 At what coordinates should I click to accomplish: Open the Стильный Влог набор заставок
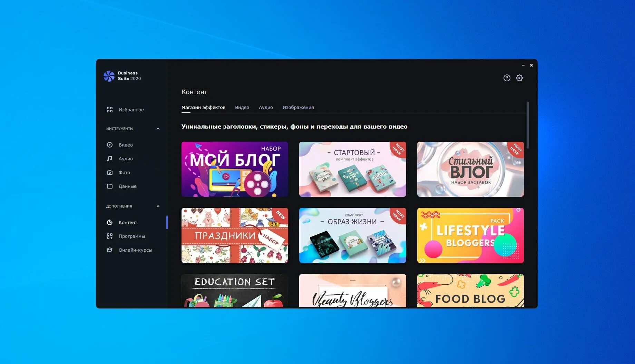(x=470, y=169)
